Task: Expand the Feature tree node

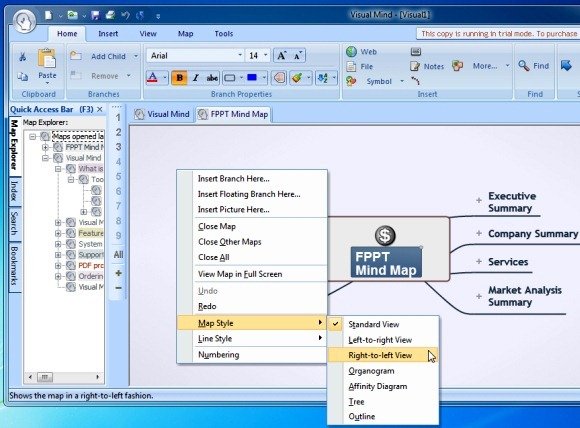Action: click(58, 233)
